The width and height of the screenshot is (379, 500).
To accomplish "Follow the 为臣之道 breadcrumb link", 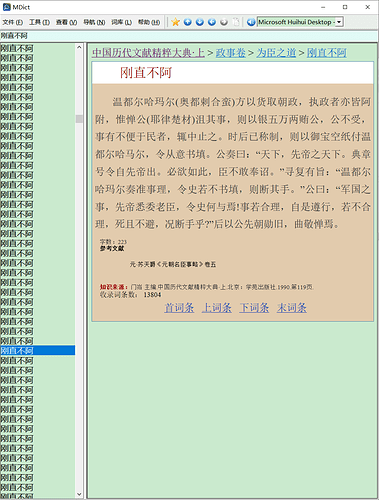I will [x=276, y=53].
